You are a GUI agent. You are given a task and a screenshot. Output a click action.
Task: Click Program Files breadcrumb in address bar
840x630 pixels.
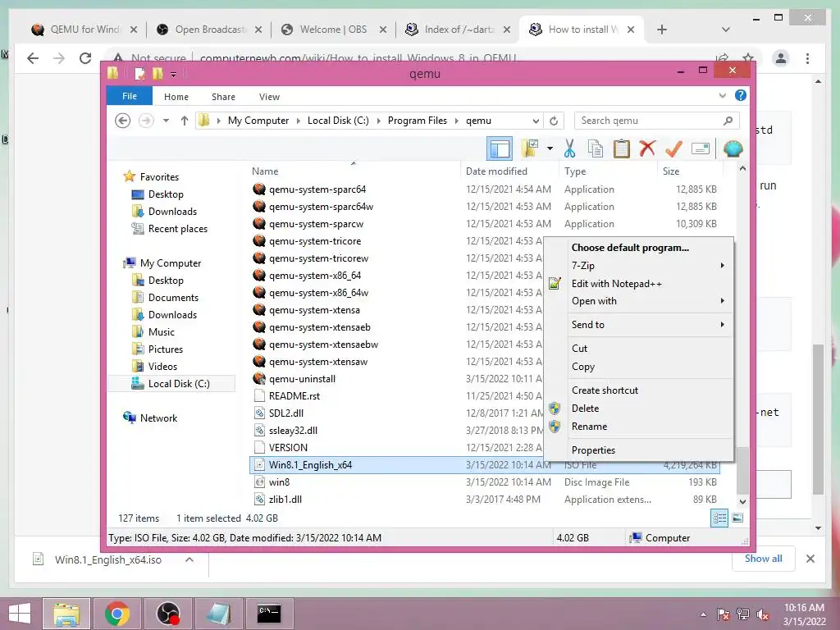click(x=418, y=121)
